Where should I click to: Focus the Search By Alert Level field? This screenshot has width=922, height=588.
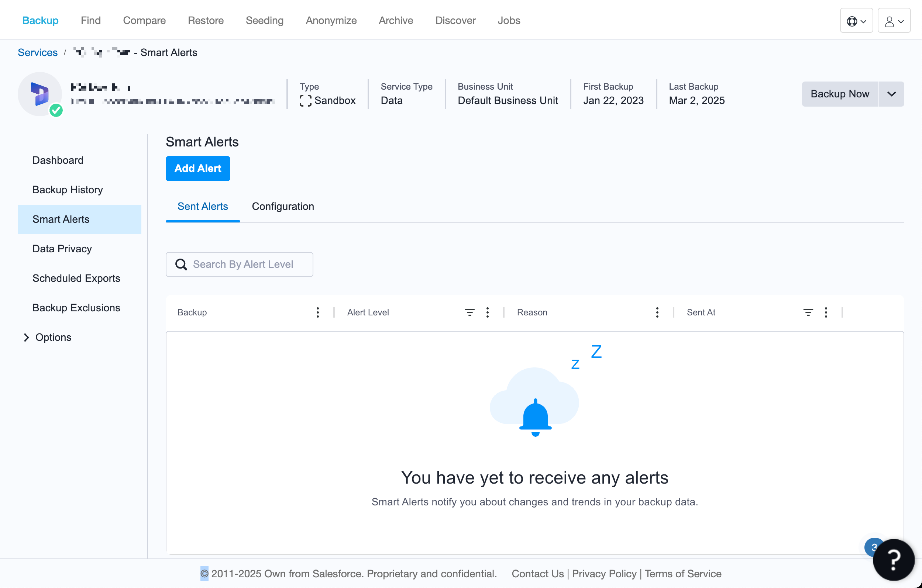(x=239, y=264)
